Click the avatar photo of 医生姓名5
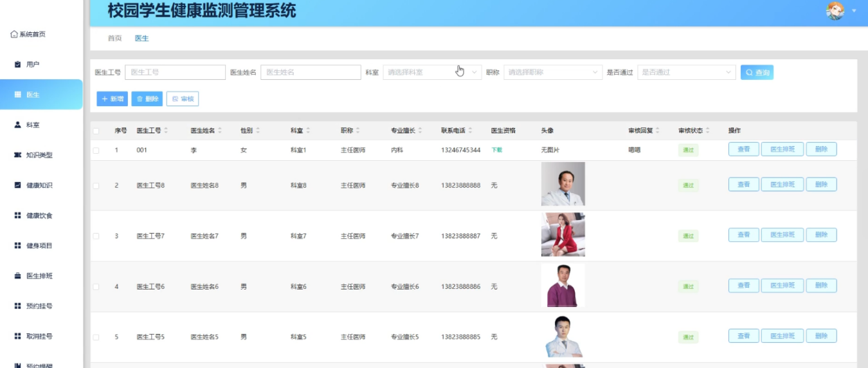The width and height of the screenshot is (868, 368). (x=563, y=336)
